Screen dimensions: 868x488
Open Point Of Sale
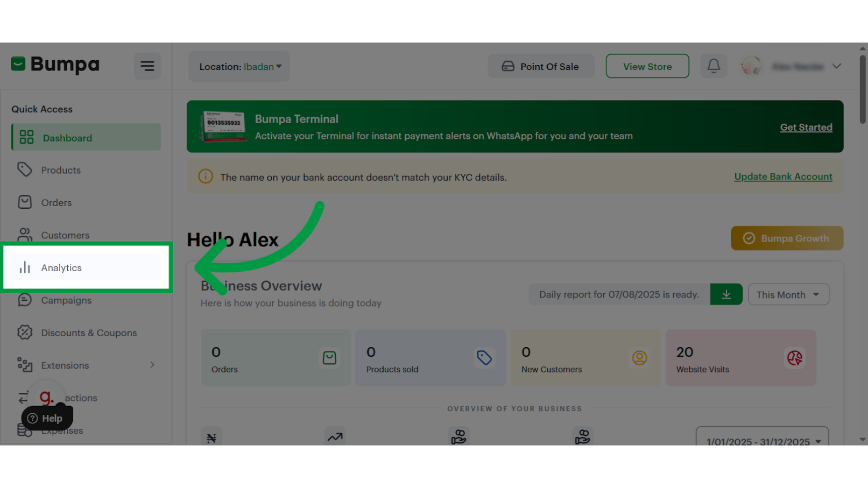541,66
